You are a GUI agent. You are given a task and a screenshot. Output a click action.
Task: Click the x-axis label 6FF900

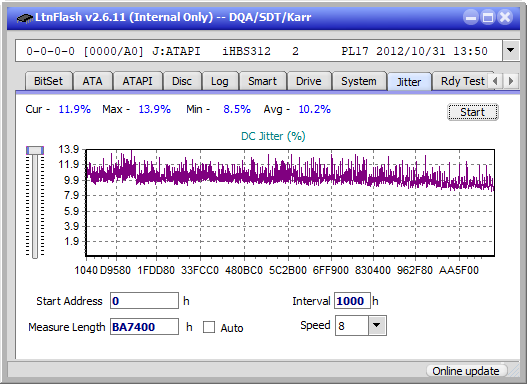pos(331,270)
